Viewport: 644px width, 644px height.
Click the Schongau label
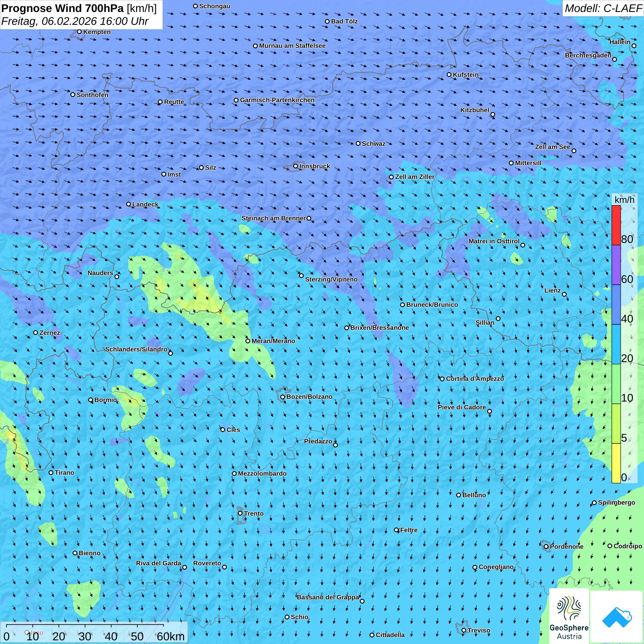pos(215,6)
